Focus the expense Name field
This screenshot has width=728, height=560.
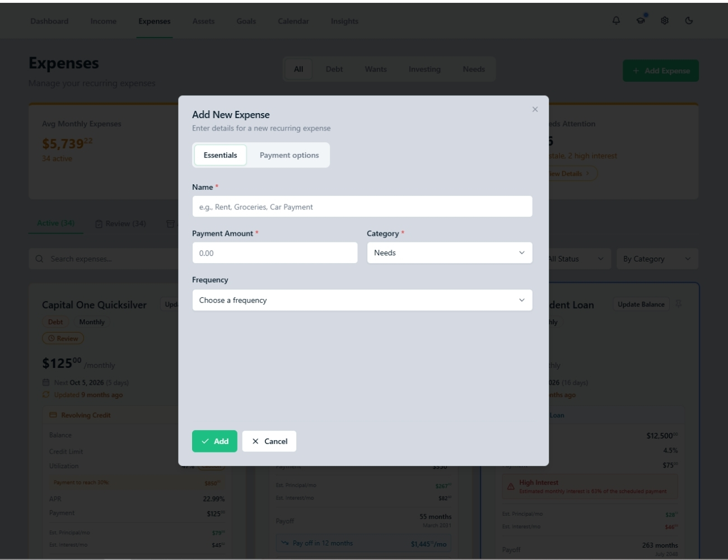coord(362,207)
